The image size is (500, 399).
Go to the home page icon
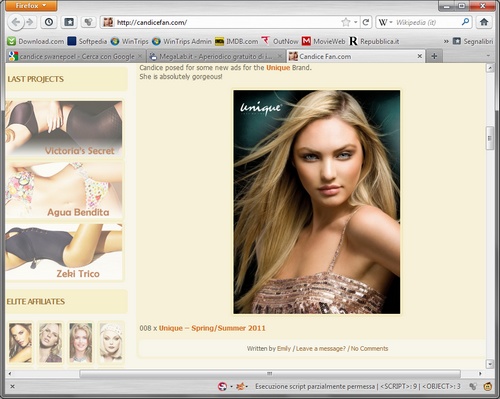tap(484, 22)
